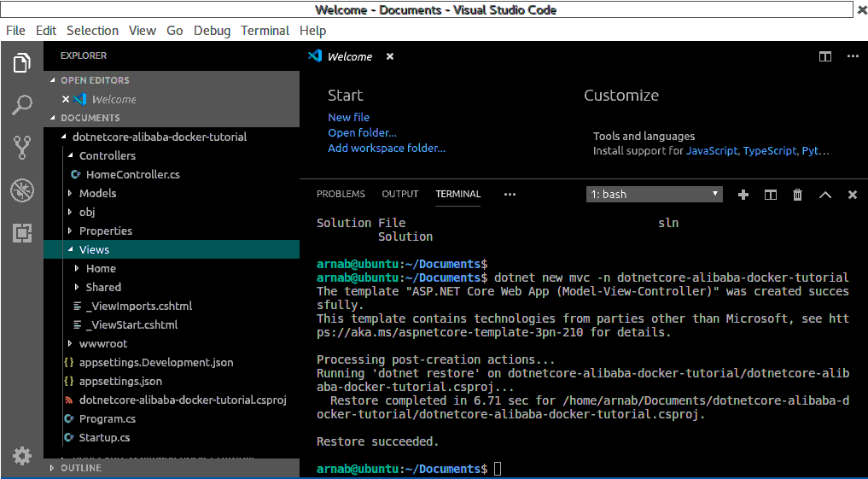868x479 pixels.
Task: Open the Explorer view in activity bar
Action: (x=22, y=62)
